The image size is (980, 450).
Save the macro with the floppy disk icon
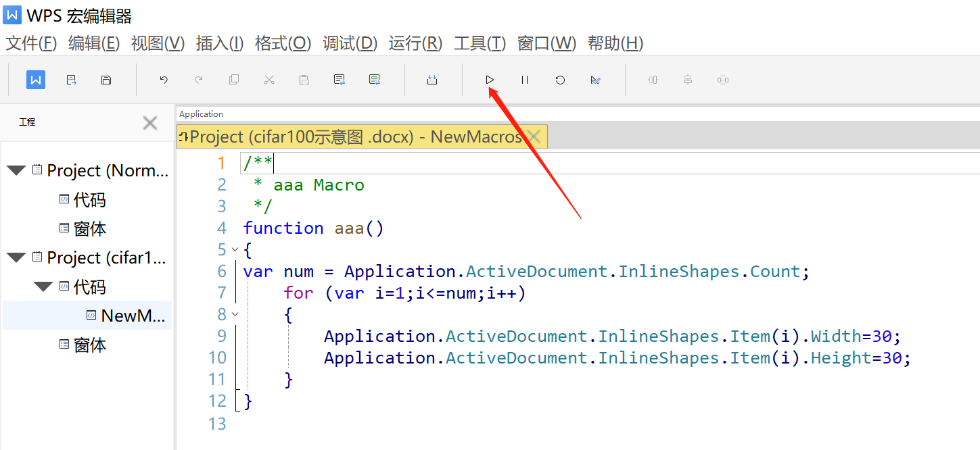coord(106,80)
